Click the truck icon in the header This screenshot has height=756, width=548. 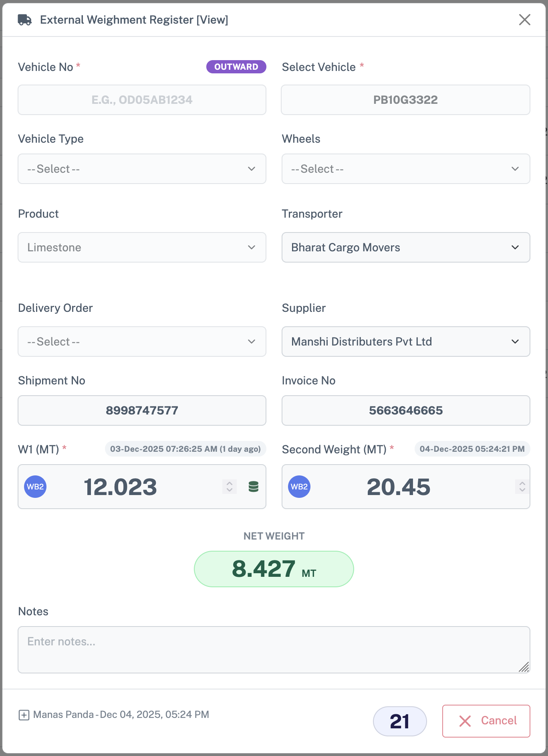tap(25, 20)
